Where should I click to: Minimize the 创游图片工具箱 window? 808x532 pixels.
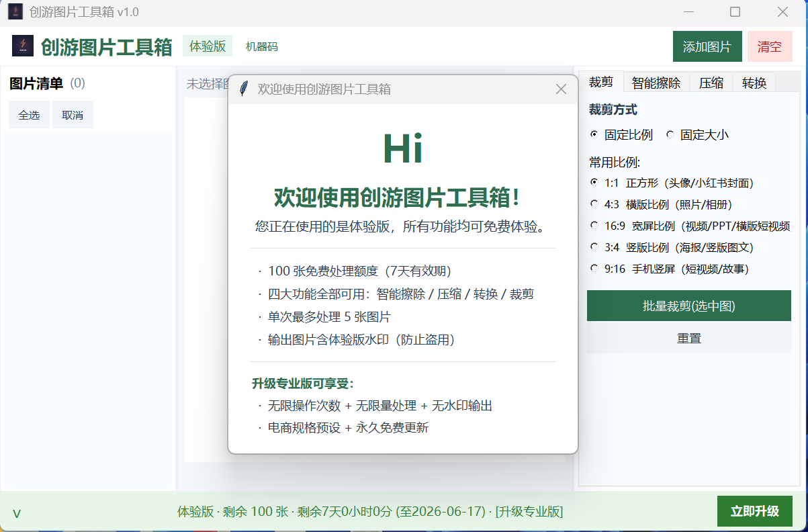pos(688,11)
